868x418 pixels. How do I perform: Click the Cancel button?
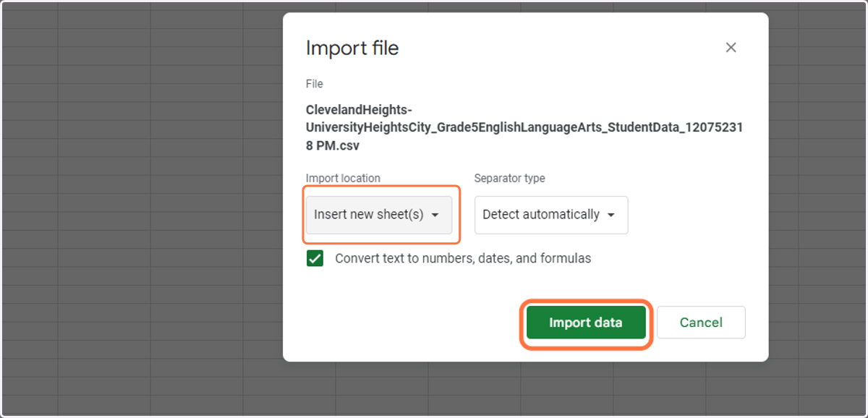click(x=701, y=323)
